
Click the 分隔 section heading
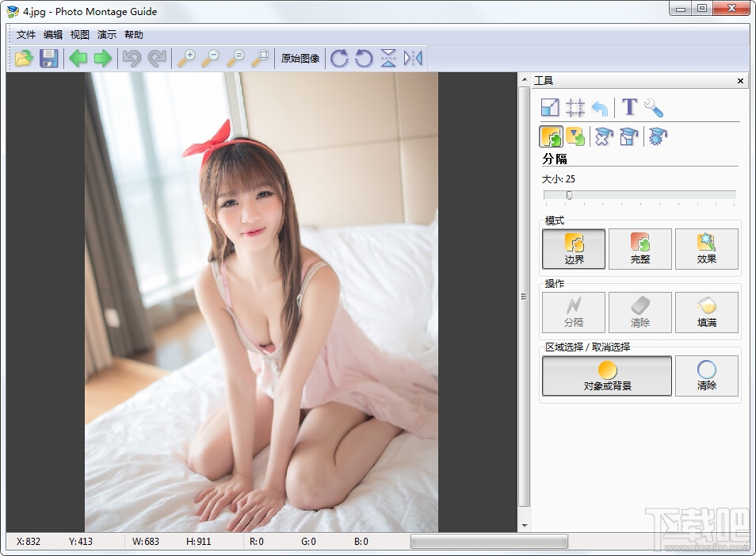pyautogui.click(x=555, y=159)
